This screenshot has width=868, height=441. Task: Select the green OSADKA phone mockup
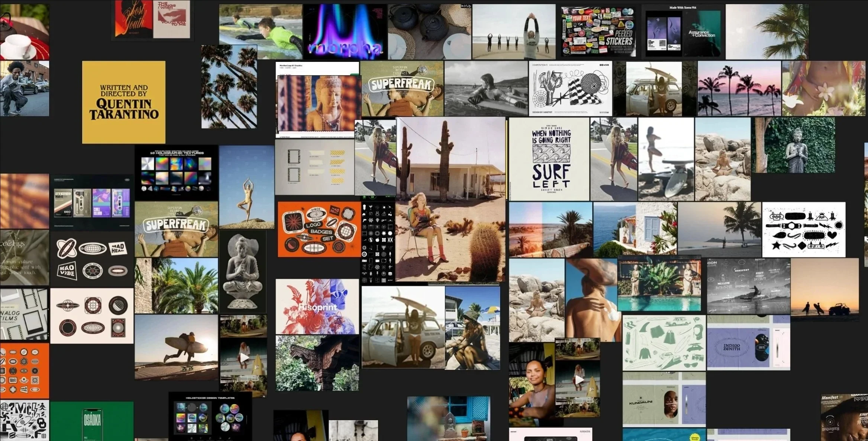[x=92, y=421]
